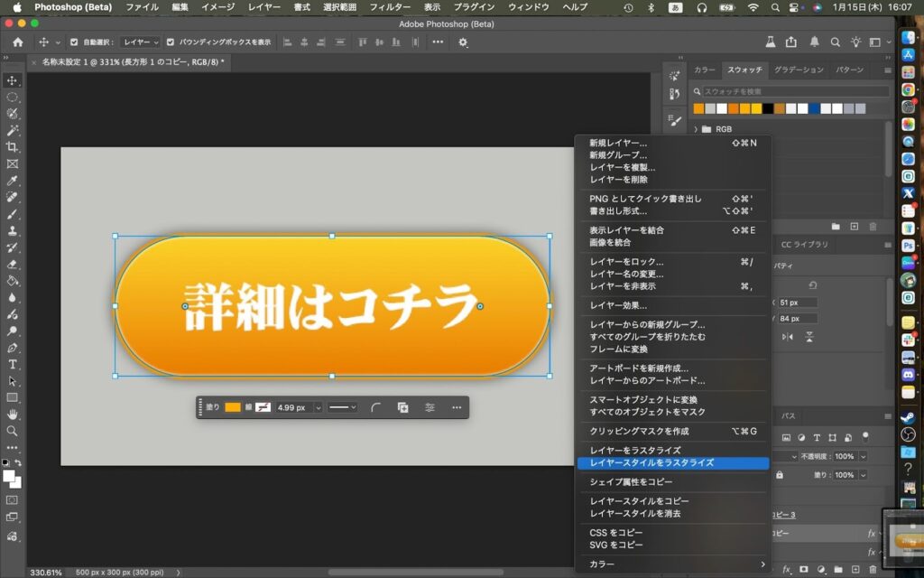This screenshot has height=578, width=924.
Task: Pick the Eyedropper tool
Action: 13,181
